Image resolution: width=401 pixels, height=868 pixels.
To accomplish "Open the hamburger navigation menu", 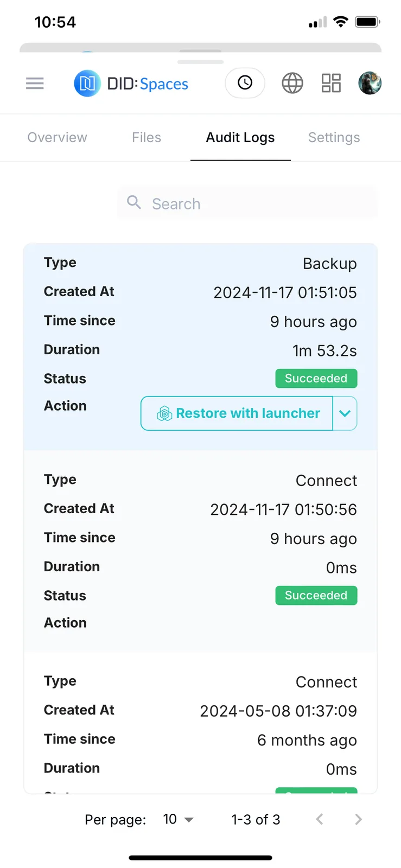I will tap(35, 84).
